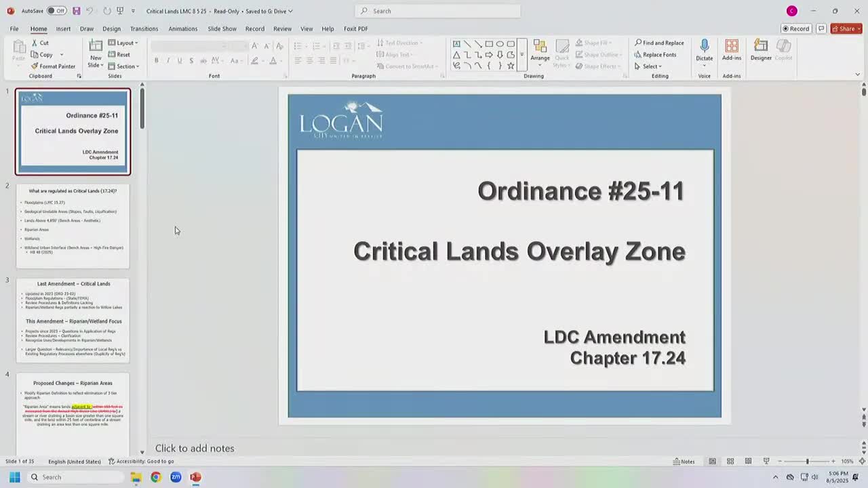868x488 pixels.
Task: Save the presentation with the floppy disk icon
Action: (x=76, y=11)
